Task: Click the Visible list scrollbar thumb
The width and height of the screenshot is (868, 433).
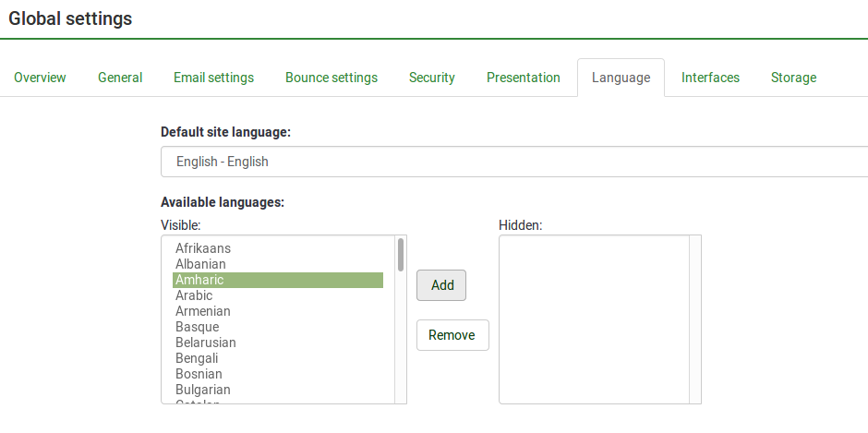Action: pos(401,255)
